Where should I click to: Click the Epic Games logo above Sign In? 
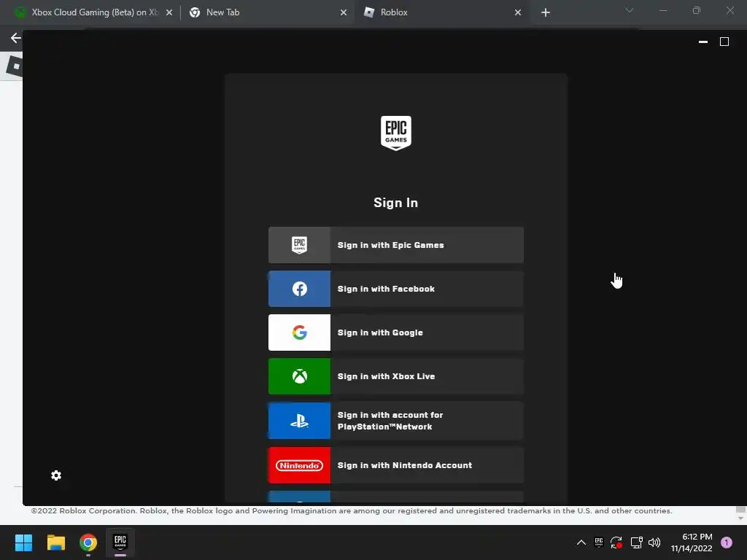[x=396, y=133]
